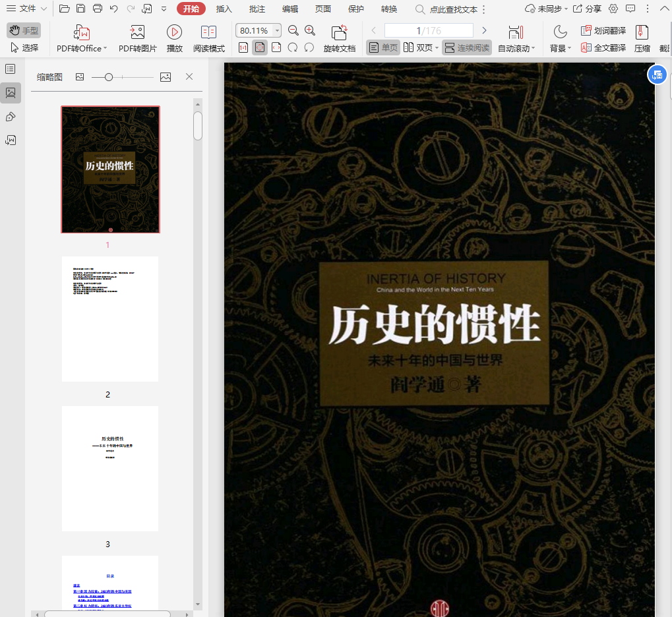The image size is (672, 617).
Task: Enlarge thumbnails with the large image icon
Action: [x=166, y=76]
